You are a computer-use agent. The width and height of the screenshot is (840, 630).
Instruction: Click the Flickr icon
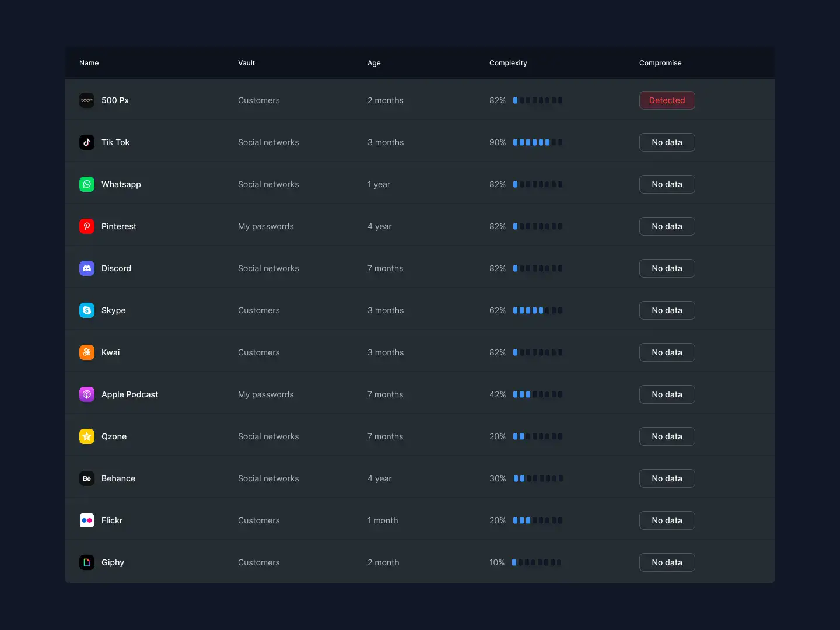87,520
